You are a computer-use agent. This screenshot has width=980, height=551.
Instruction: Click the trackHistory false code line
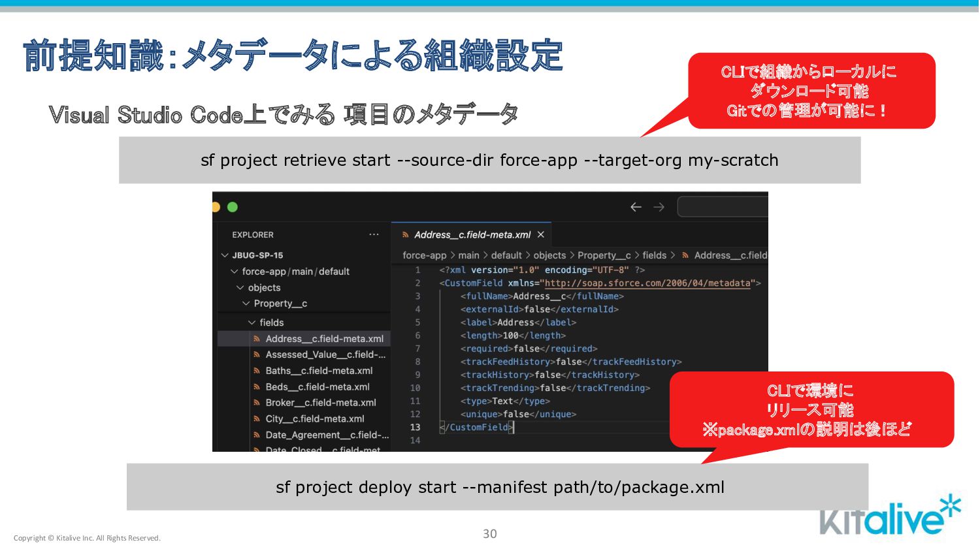coord(550,375)
